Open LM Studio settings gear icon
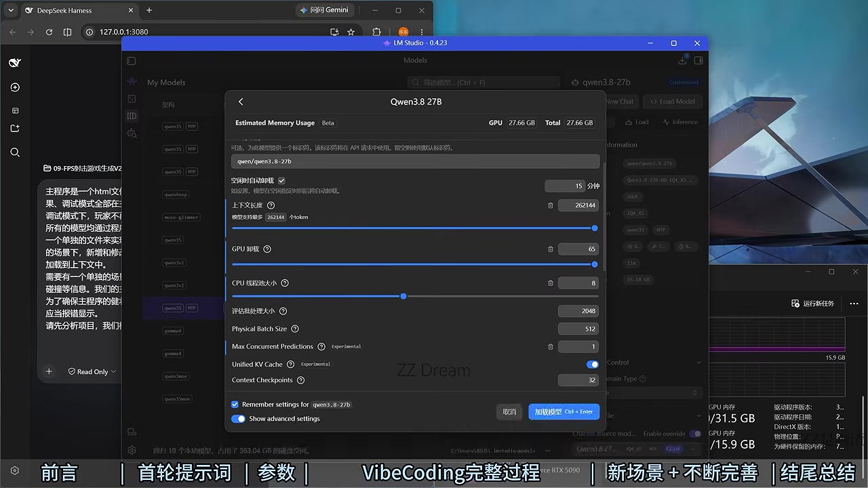This screenshot has height=488, width=868. pyautogui.click(x=132, y=450)
